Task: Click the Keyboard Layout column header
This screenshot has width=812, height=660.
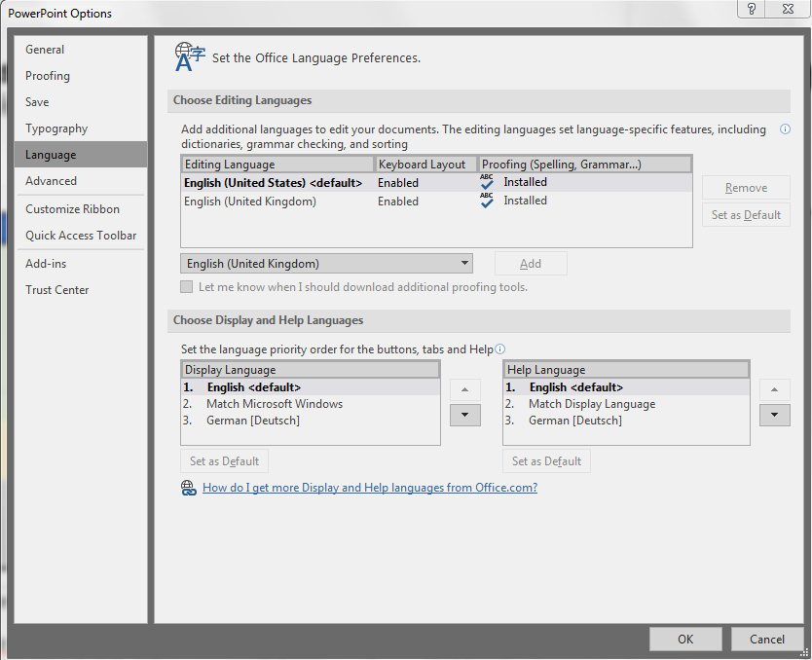Action: click(426, 165)
